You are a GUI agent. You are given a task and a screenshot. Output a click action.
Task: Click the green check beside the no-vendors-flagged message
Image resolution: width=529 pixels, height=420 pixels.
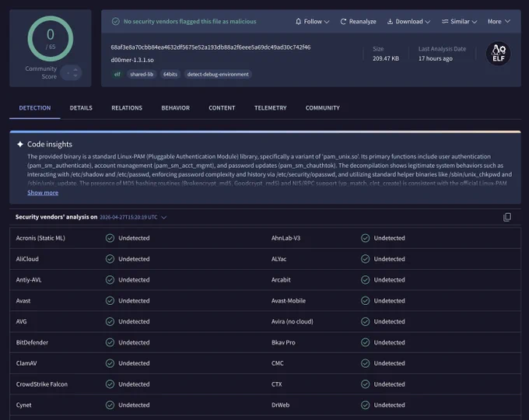point(116,22)
